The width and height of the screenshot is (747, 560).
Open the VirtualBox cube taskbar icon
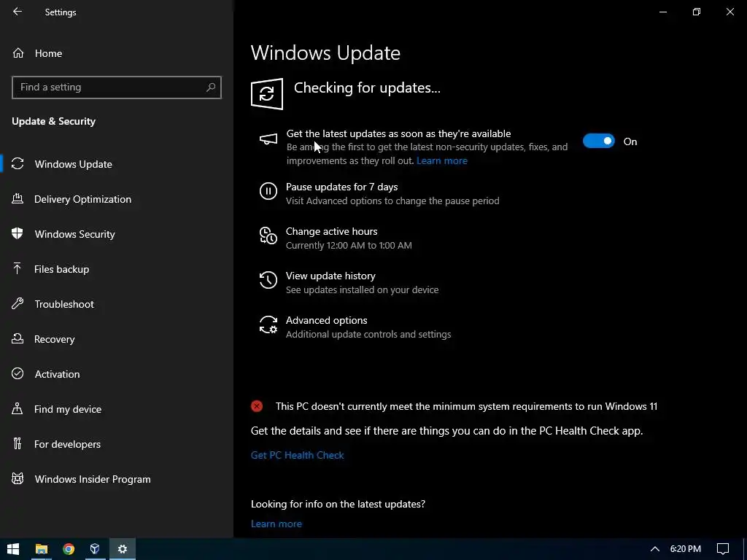coord(95,549)
